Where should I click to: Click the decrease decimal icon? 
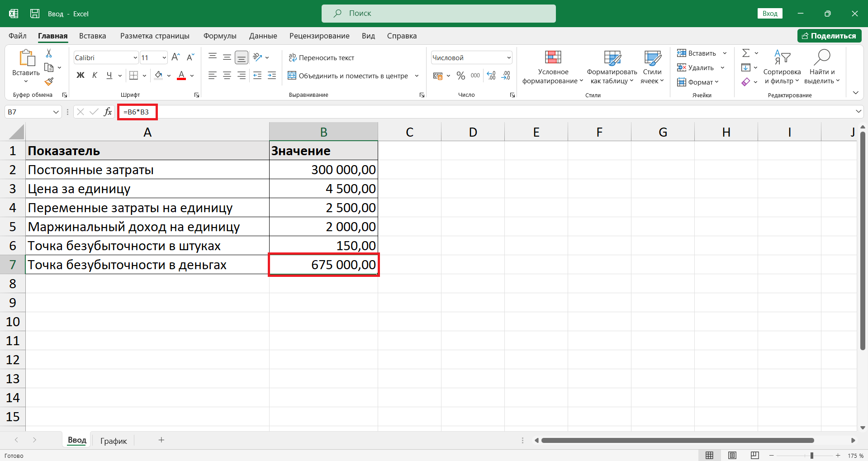coord(506,76)
